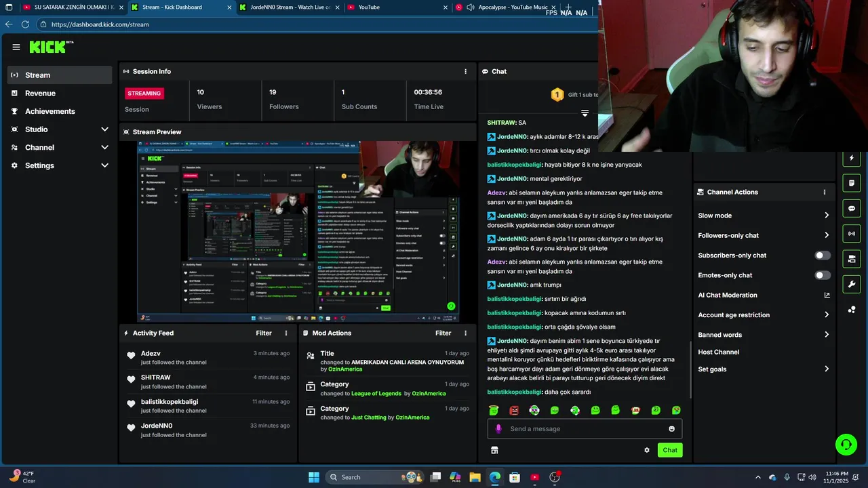This screenshot has width=868, height=488.
Task: Click browser back arrow
Action: (x=9, y=24)
